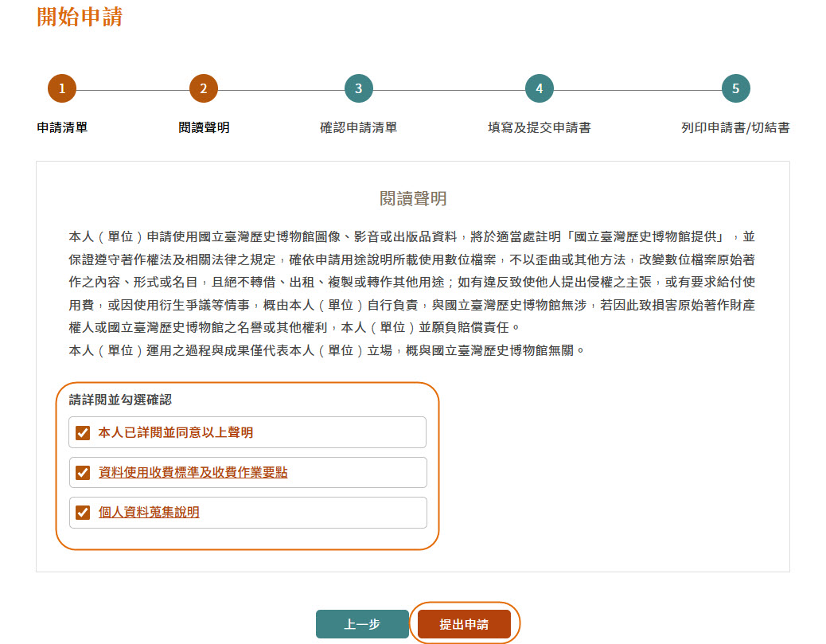The height and width of the screenshot is (644, 826).
Task: Click step 2 circle for 閱讀聲明
Action: coord(204,88)
